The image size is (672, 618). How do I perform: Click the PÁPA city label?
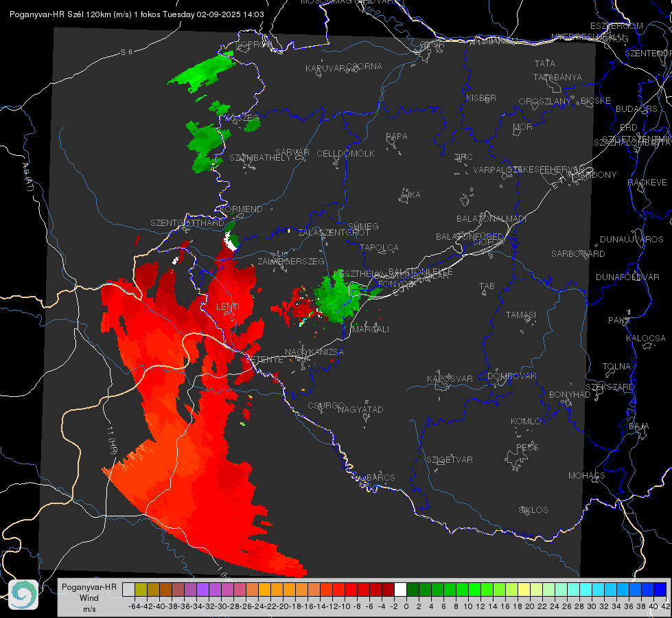(x=397, y=137)
